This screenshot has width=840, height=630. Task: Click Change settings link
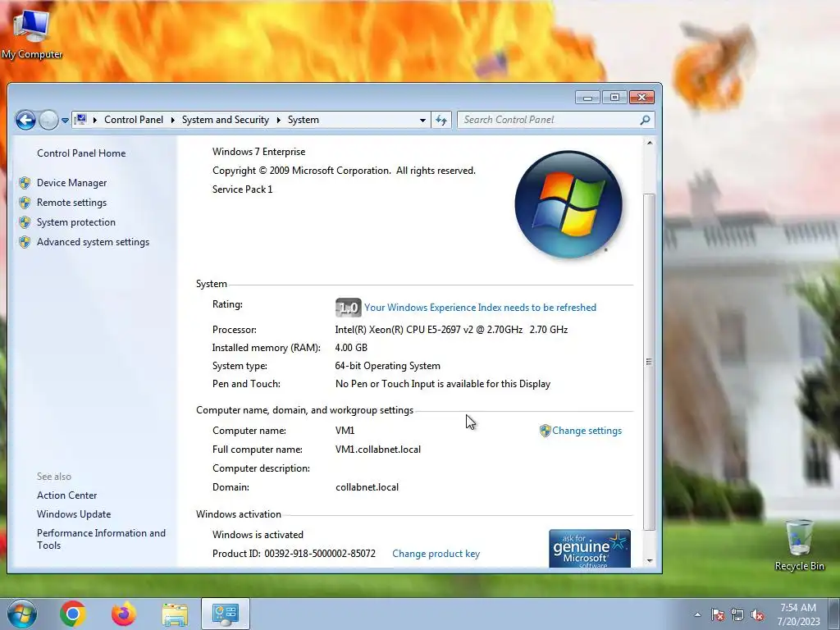(x=587, y=431)
